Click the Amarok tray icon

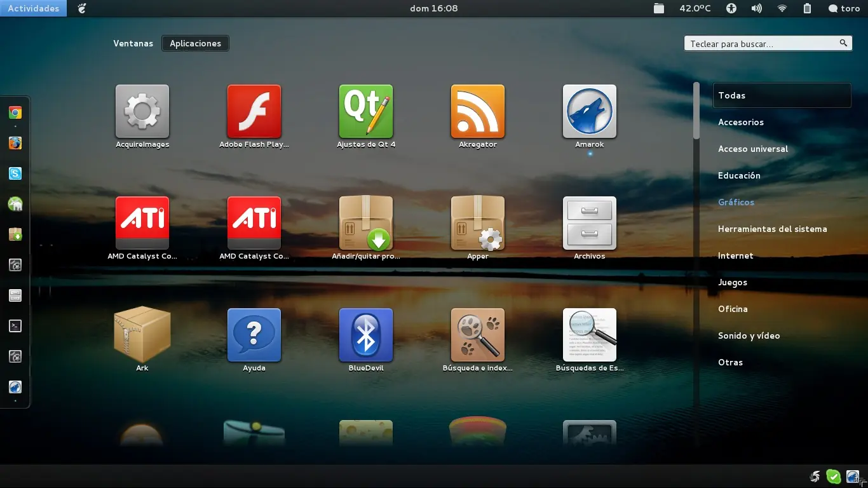[853, 477]
